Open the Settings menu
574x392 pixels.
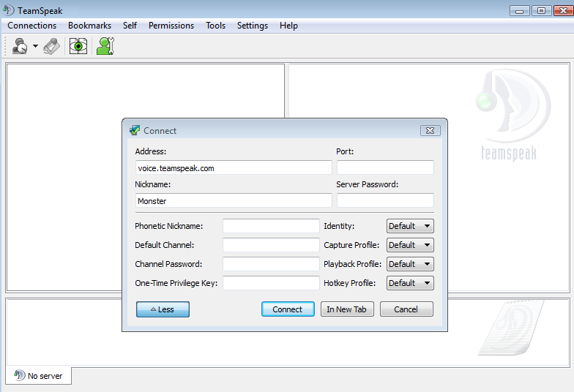click(x=253, y=26)
